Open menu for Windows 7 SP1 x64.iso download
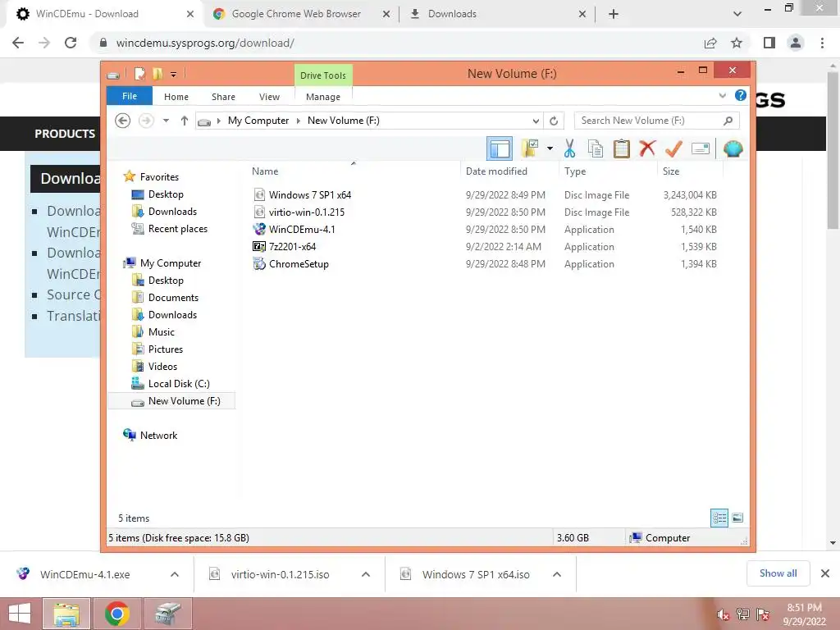Screen dimensions: 840x630 pos(557,575)
